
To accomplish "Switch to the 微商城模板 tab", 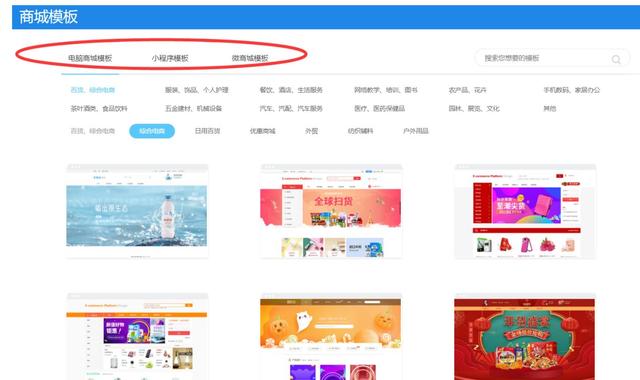I will tap(250, 58).
